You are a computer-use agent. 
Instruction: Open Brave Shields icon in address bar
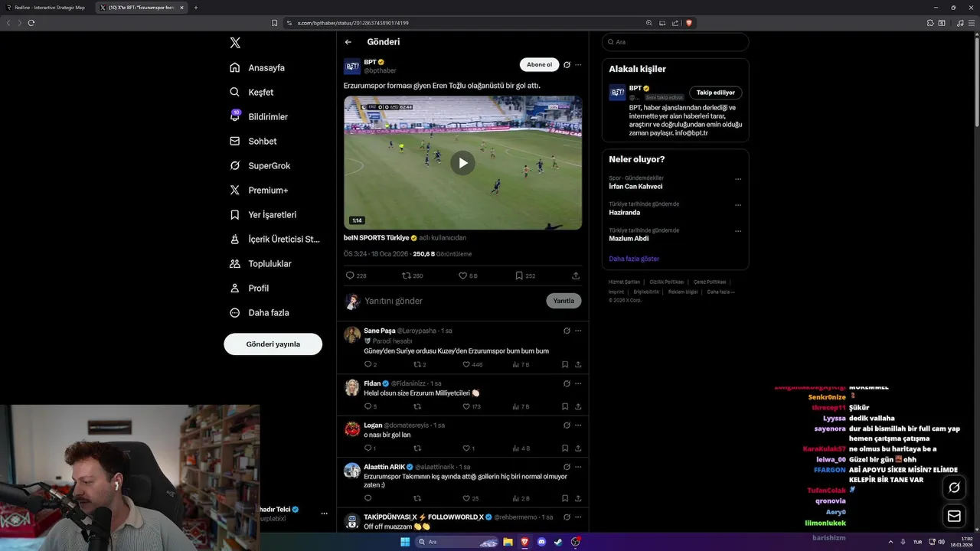point(689,23)
